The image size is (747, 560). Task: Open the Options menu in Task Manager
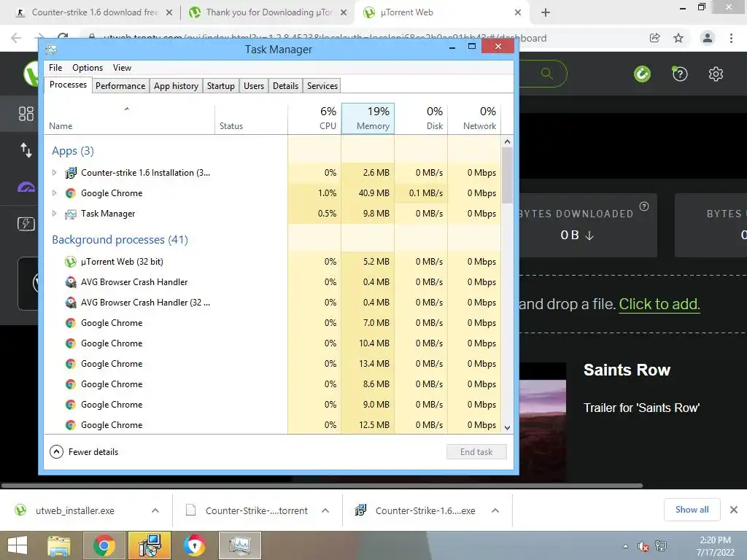coord(88,68)
